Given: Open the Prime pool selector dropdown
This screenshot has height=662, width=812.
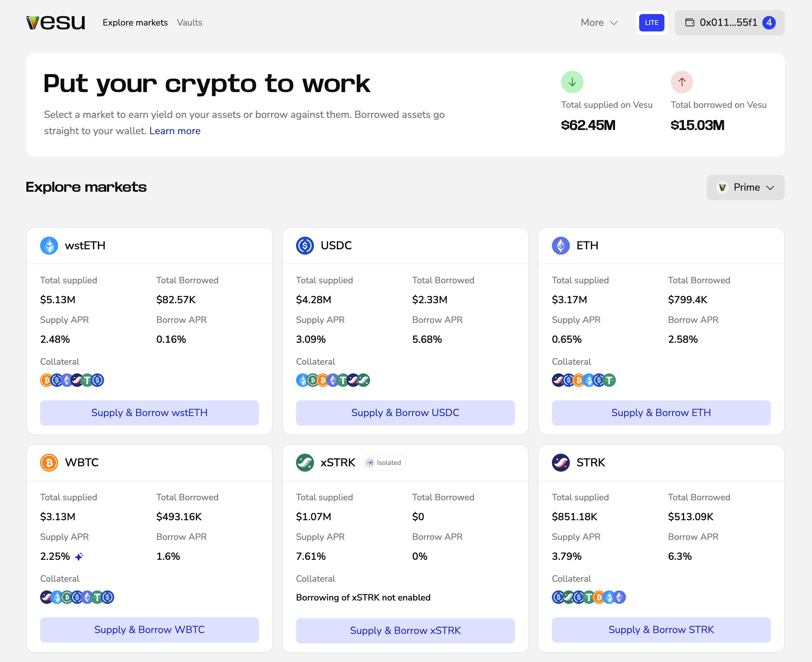Looking at the screenshot, I should click(x=745, y=188).
